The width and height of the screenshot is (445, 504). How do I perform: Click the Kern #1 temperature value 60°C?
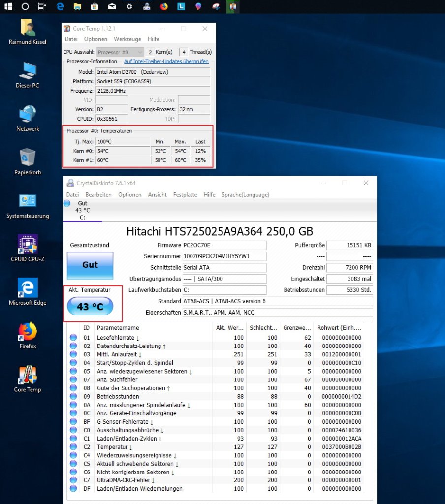point(123,160)
